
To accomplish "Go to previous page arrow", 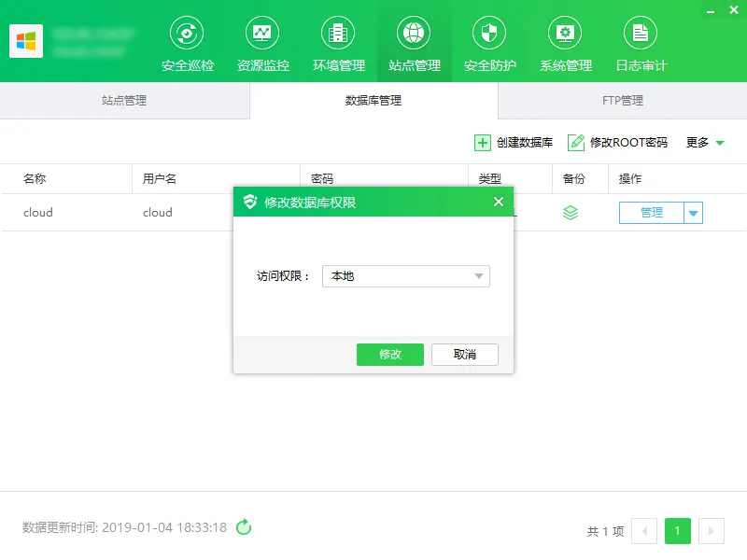I will pyautogui.click(x=644, y=531).
